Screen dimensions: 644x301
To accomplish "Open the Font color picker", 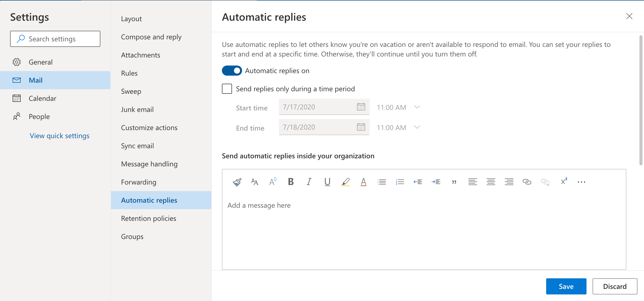I will tap(363, 182).
